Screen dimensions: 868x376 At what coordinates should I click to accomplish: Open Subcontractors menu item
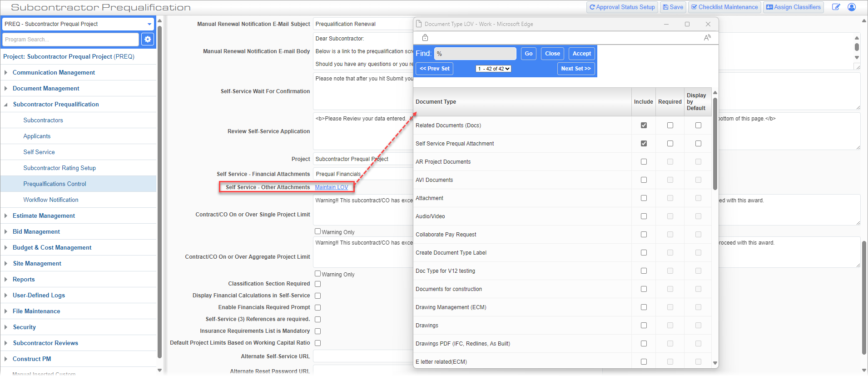click(x=43, y=120)
